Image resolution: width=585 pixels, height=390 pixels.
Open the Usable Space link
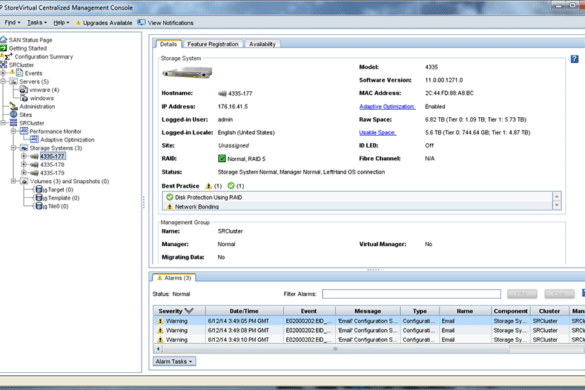click(377, 132)
